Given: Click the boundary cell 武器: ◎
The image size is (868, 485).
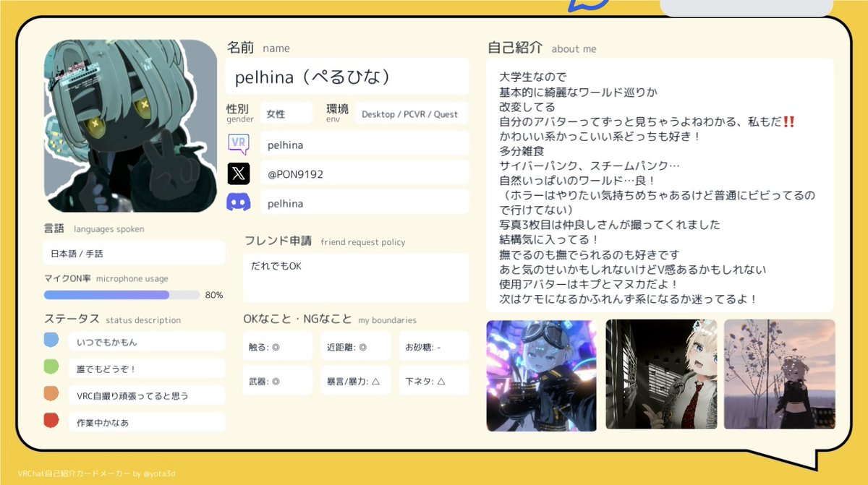Looking at the screenshot, I should coord(277,380).
